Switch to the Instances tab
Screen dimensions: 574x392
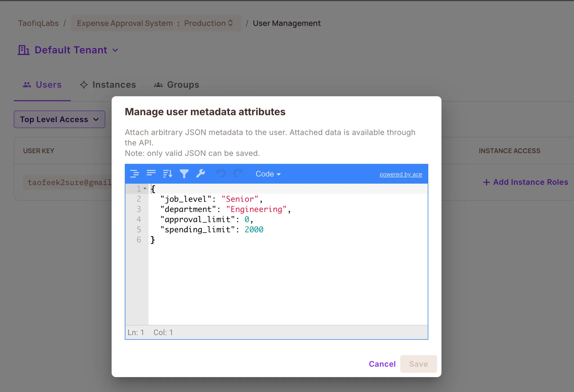click(x=108, y=85)
